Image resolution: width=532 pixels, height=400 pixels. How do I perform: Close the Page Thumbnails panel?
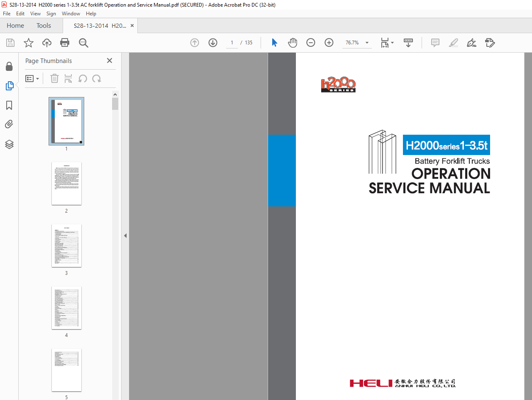pos(110,61)
